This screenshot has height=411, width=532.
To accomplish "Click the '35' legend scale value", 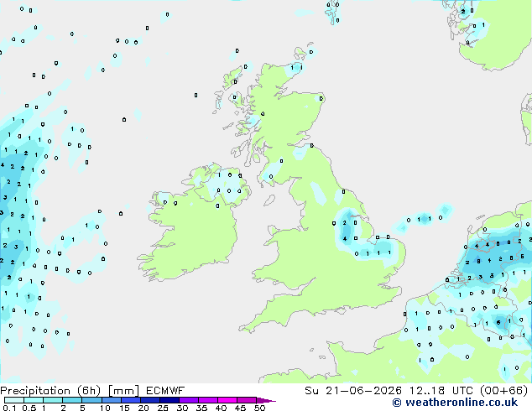I will click(201, 408).
